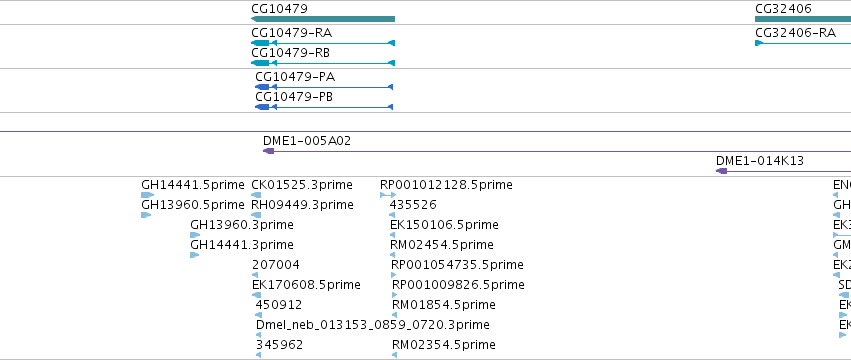
Task: Click the EK150106.5prime label
Action: click(444, 225)
